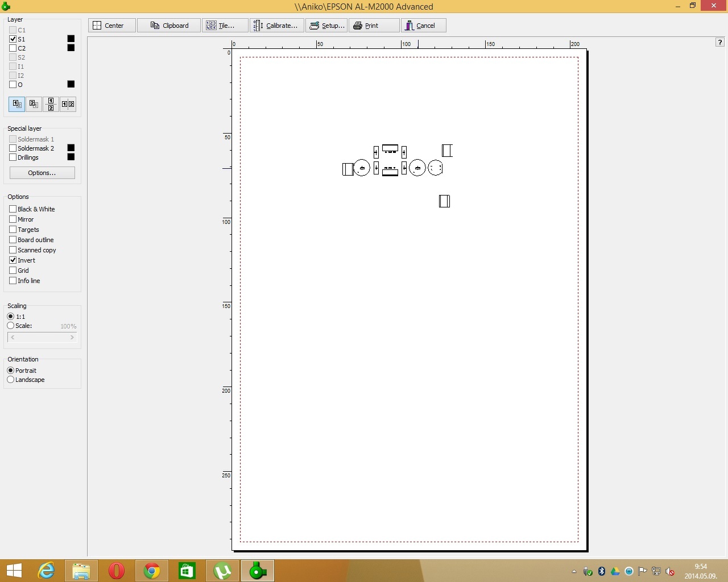Launch Internet Explorer from the taskbar
The height and width of the screenshot is (582, 728).
[x=46, y=571]
